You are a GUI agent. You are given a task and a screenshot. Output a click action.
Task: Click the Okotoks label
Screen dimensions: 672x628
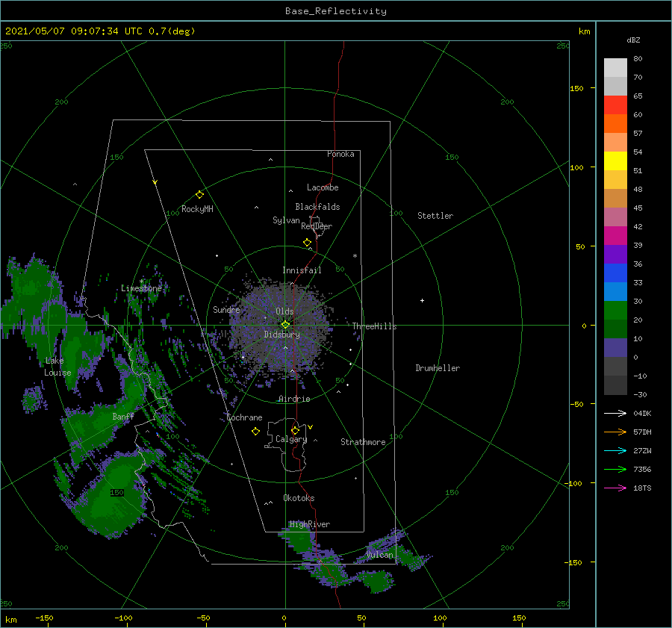click(x=299, y=498)
